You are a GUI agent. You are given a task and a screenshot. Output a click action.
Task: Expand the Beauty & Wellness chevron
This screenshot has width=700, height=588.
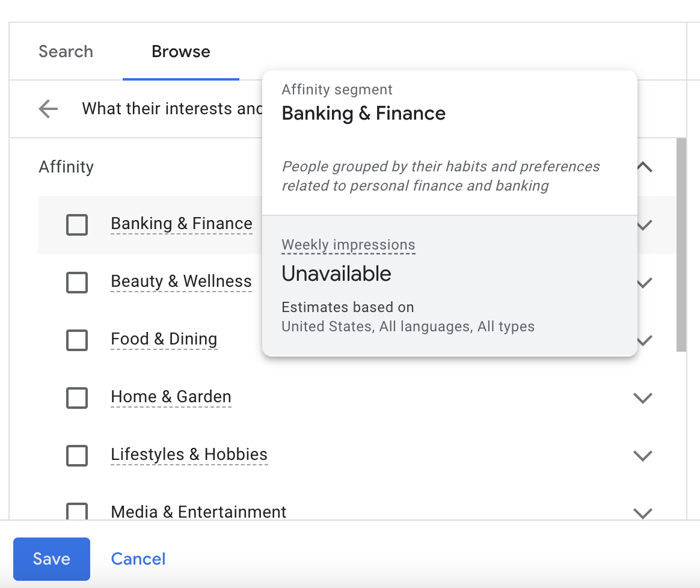pyautogui.click(x=645, y=283)
